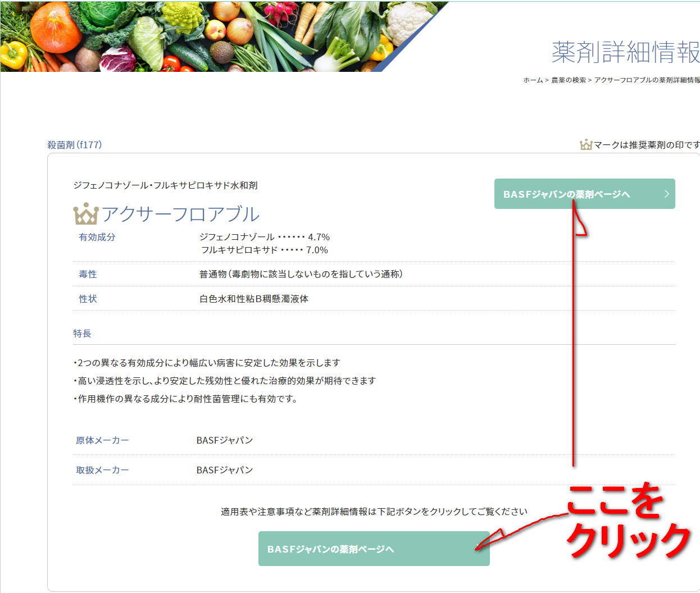Click the 適用表や注意事項 instruction text
The width and height of the screenshot is (700, 593).
[x=374, y=512]
